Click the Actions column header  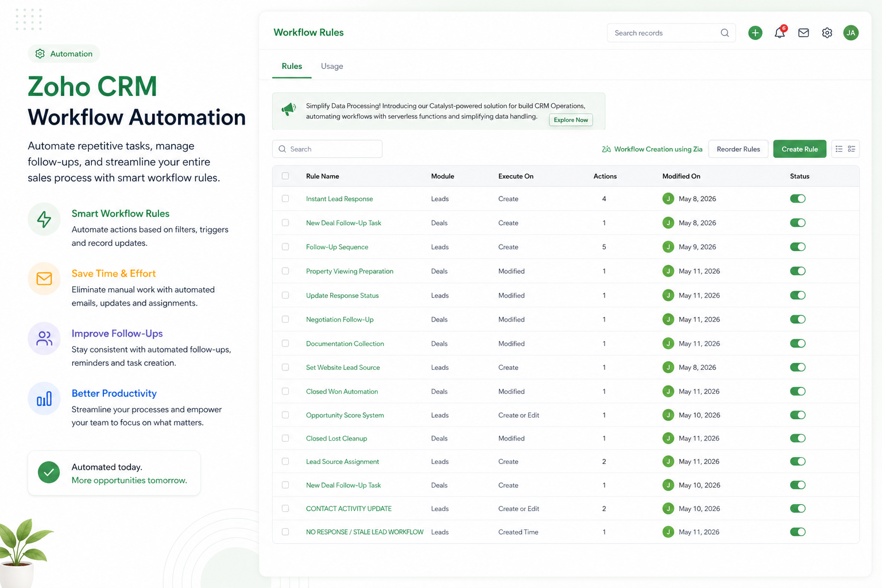coord(605,176)
